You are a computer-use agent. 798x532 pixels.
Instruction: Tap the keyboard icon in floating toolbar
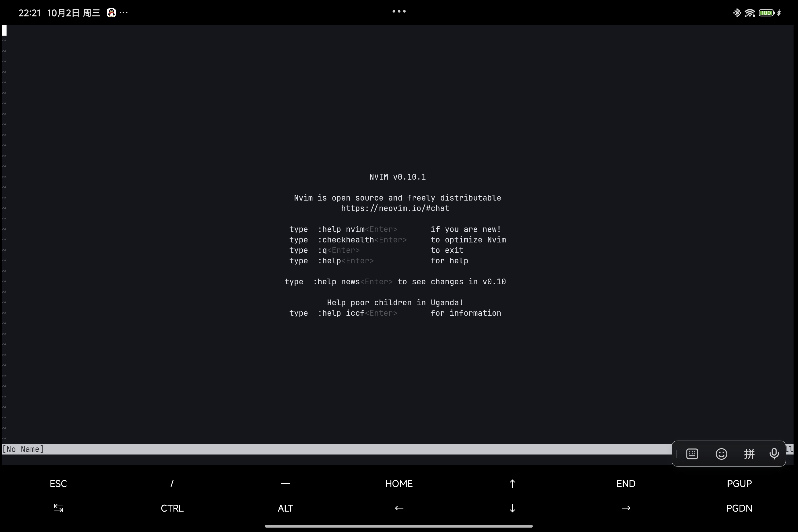click(692, 454)
